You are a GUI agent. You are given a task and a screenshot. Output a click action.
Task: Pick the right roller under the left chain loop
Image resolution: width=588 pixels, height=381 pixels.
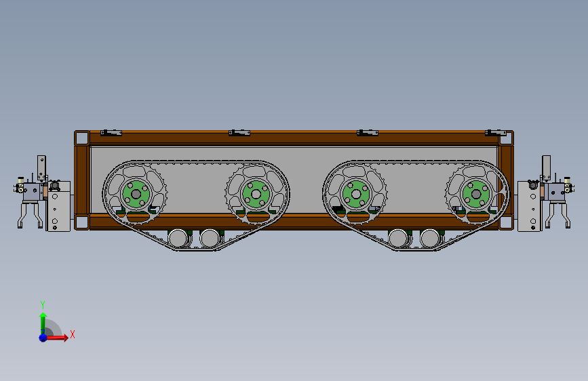tap(210, 238)
